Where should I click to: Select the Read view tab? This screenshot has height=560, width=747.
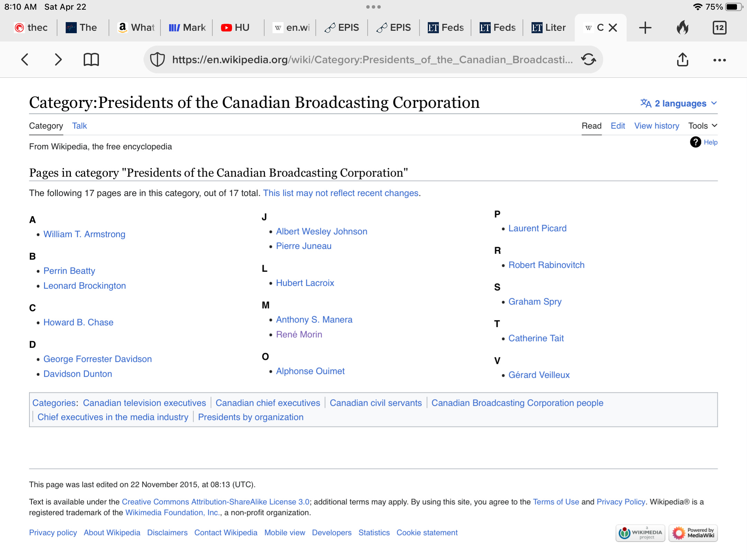591,126
